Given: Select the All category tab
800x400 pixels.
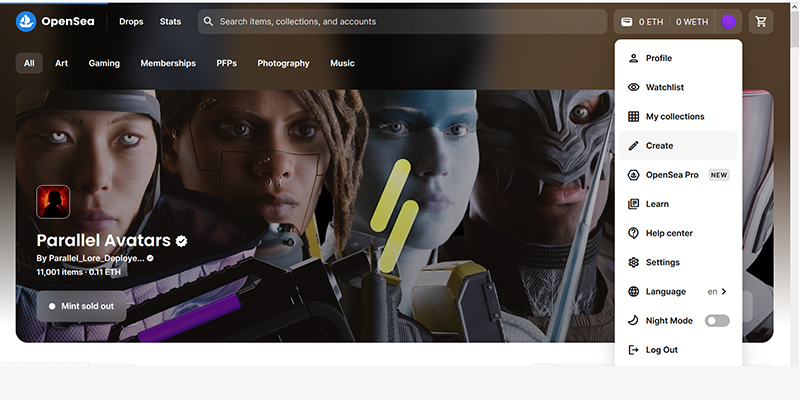Looking at the screenshot, I should point(29,63).
